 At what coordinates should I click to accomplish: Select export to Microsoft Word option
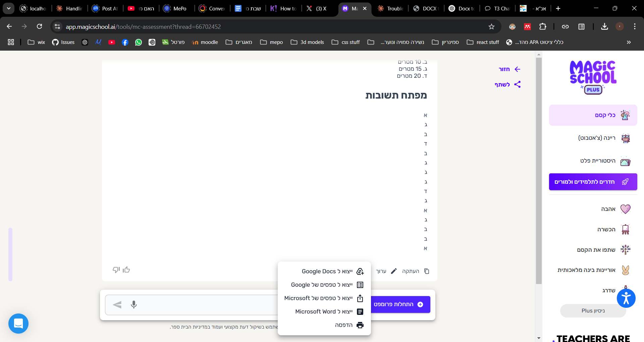tap(324, 311)
